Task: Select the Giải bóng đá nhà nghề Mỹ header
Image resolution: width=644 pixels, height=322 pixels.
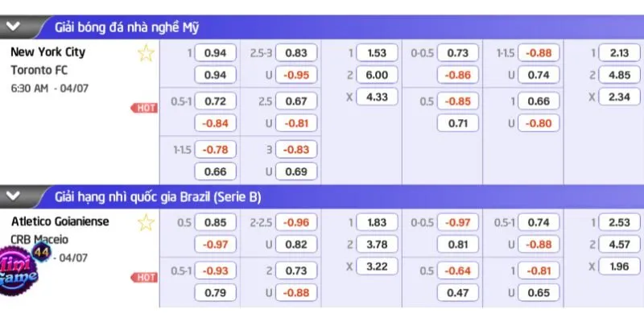Action: tap(127, 27)
